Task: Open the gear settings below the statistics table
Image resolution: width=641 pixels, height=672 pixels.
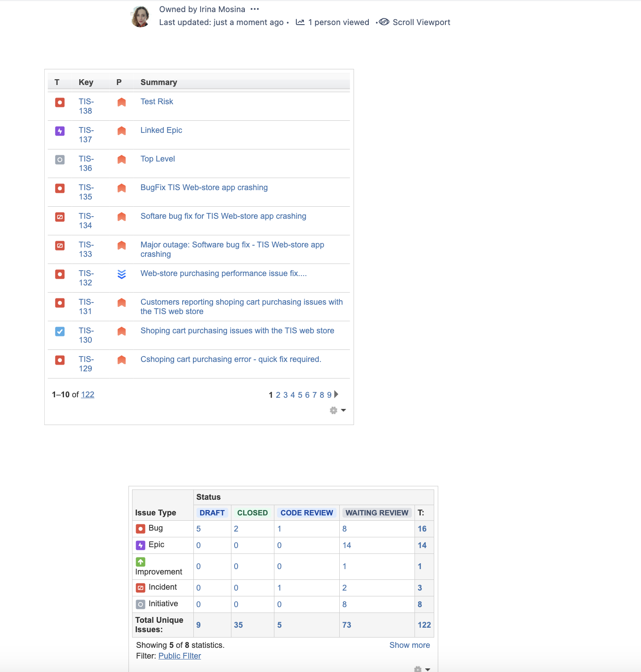Action: click(418, 668)
